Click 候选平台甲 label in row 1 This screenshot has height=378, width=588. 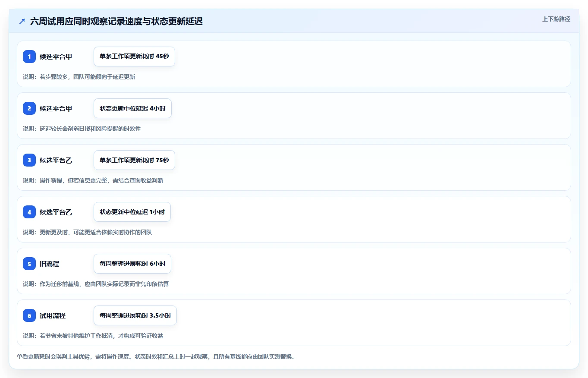(x=56, y=57)
